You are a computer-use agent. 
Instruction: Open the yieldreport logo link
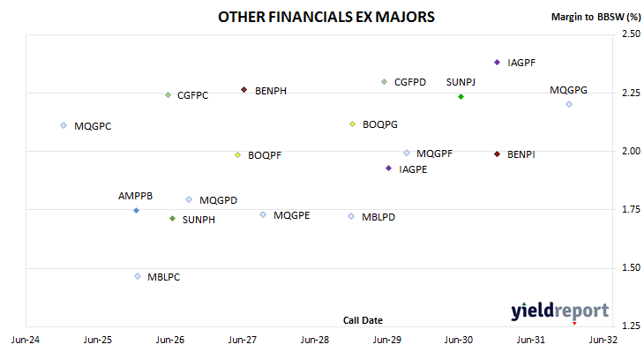click(x=560, y=311)
